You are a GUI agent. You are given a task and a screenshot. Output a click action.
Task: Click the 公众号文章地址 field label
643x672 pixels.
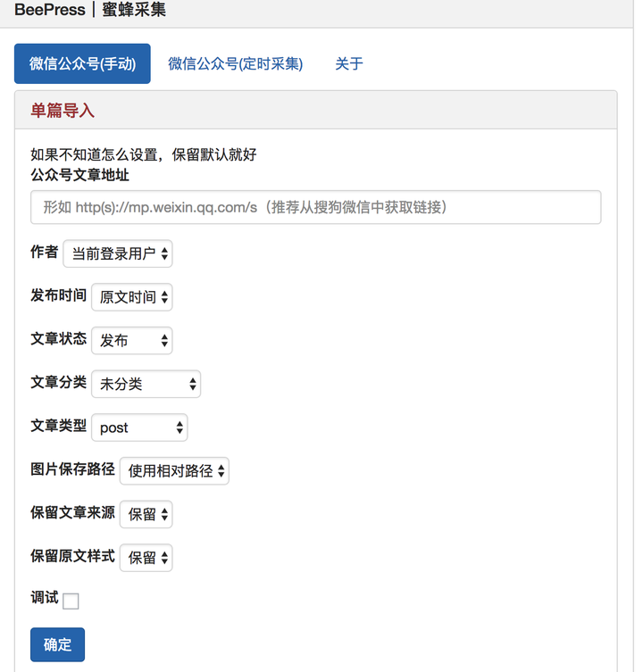79,173
